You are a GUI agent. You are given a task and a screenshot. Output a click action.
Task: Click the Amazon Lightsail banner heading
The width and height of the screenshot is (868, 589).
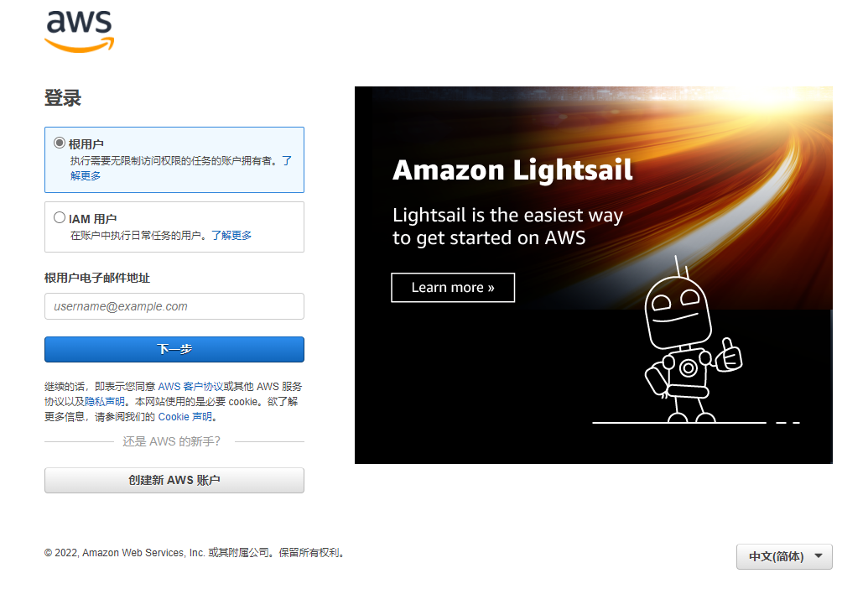[512, 170]
